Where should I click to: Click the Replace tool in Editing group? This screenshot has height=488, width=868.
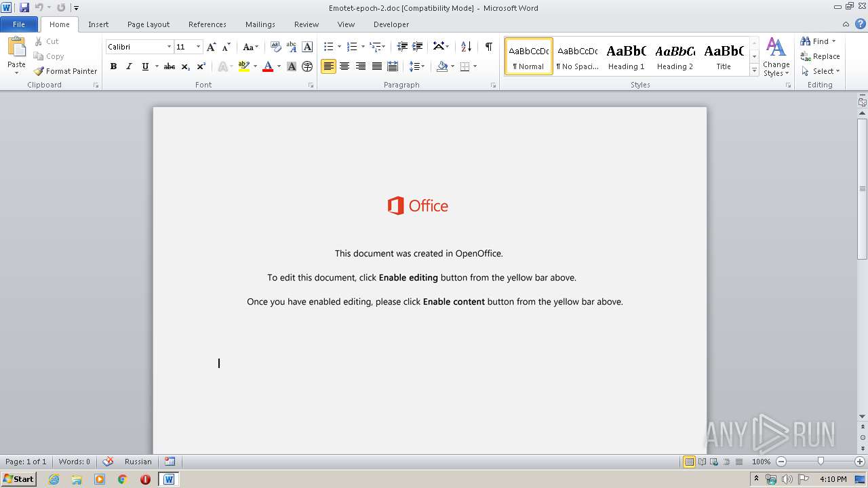(820, 56)
